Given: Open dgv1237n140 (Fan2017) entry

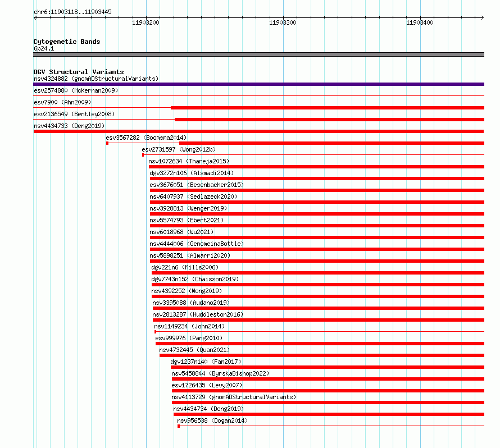Looking at the screenshot, I should [x=206, y=362].
